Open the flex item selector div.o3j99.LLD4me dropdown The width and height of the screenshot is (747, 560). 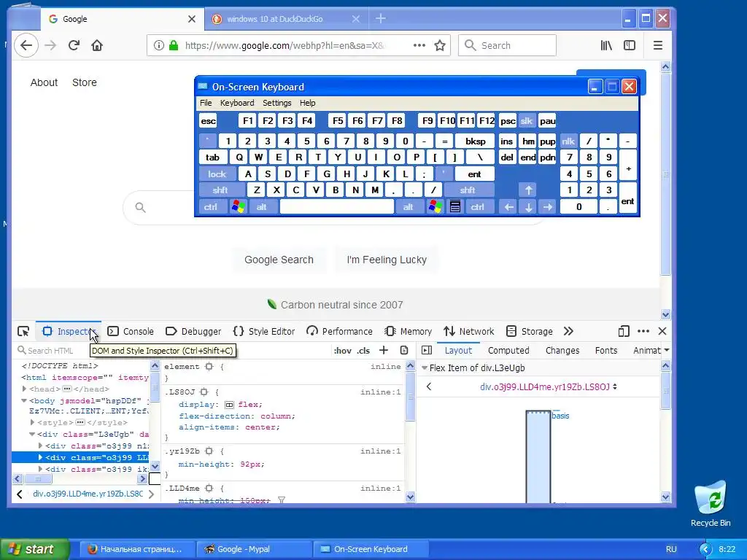pyautogui.click(x=549, y=386)
